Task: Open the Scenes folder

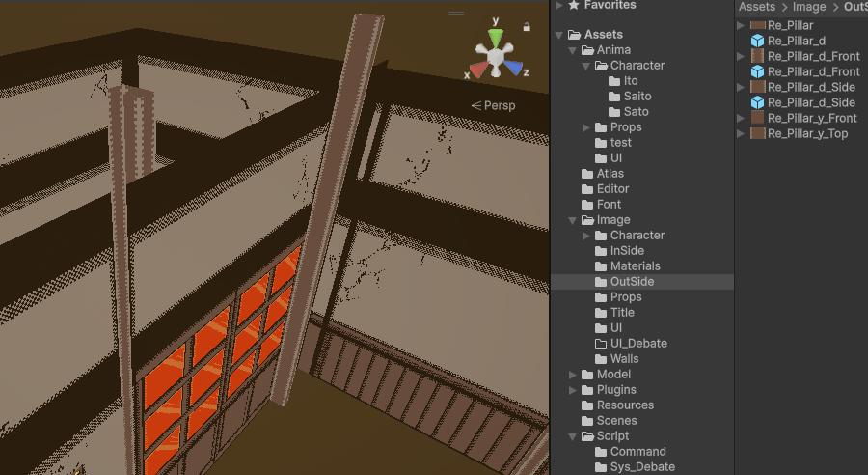Action: point(616,421)
